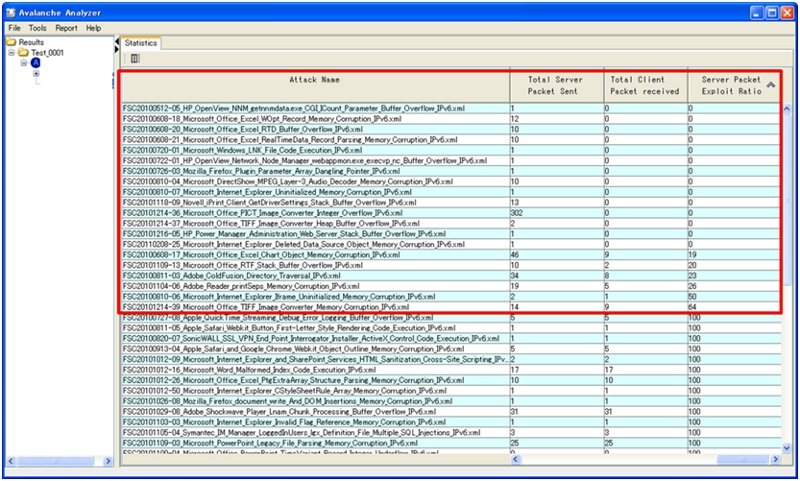Select Adobe_Shockwave_Player_Lnam_Chunk row
Image resolution: width=800 pixels, height=481 pixels.
[x=451, y=412]
